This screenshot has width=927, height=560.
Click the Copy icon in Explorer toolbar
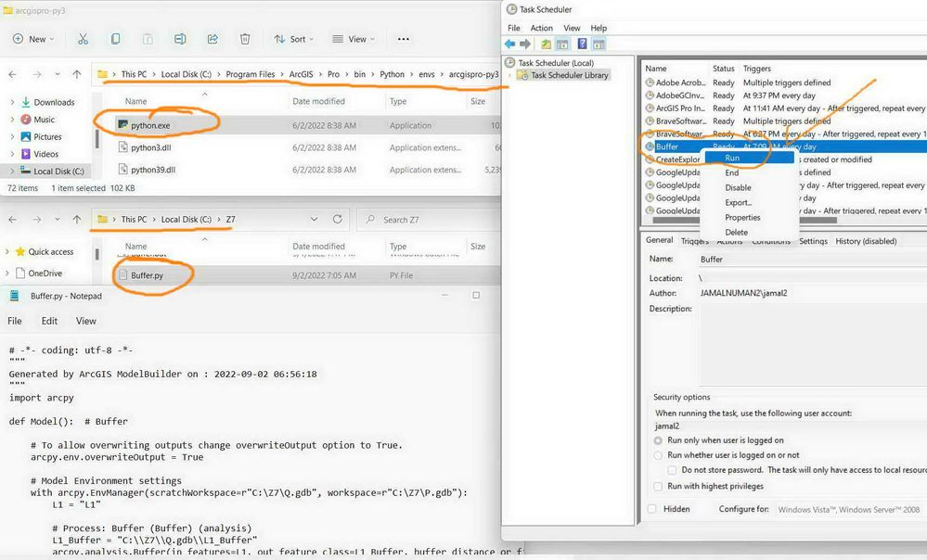click(115, 39)
